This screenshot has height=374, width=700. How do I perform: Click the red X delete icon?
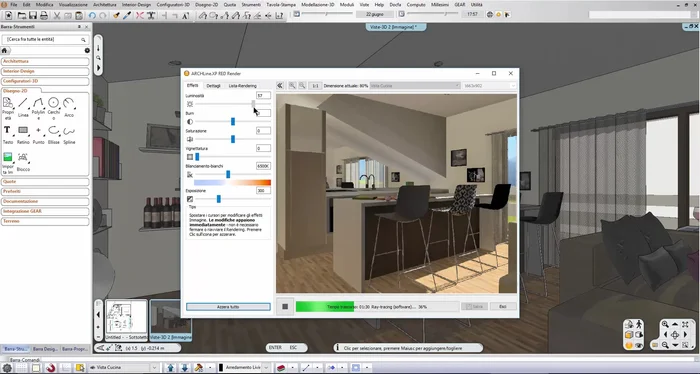point(140,15)
